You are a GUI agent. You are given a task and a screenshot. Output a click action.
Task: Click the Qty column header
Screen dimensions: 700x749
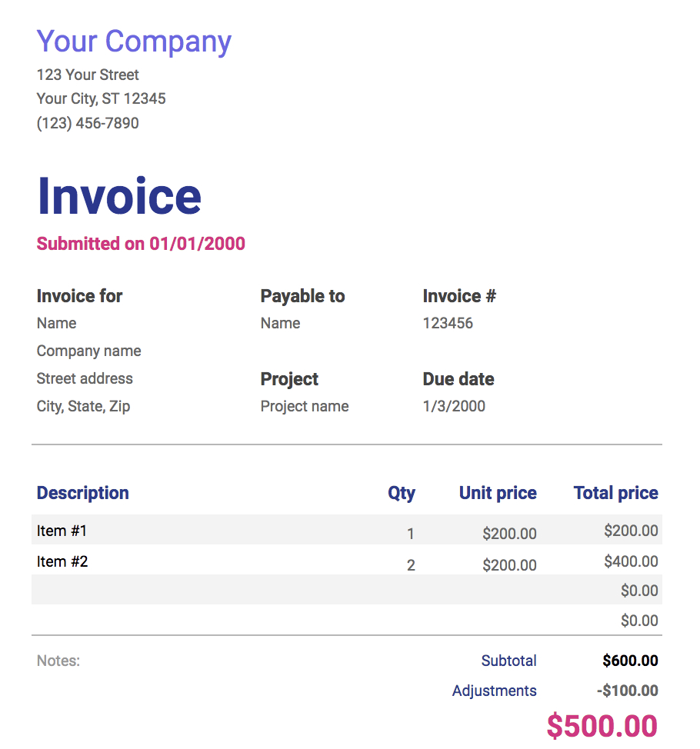(402, 493)
